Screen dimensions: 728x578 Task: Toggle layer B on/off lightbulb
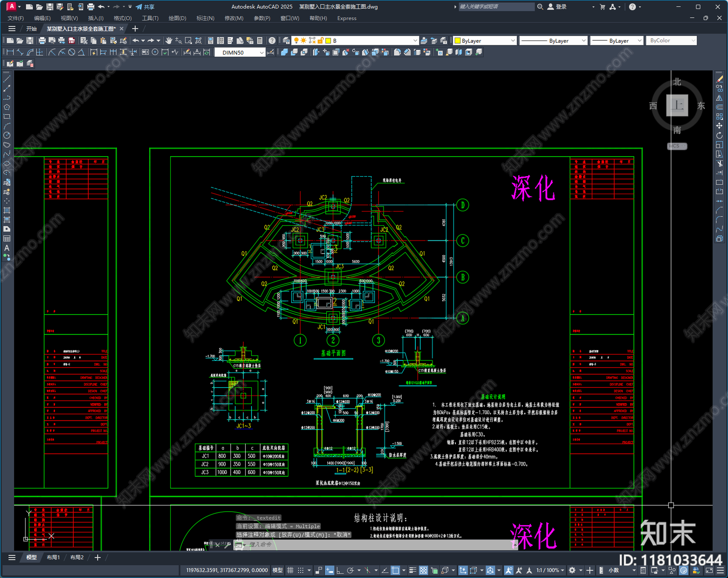click(x=296, y=41)
